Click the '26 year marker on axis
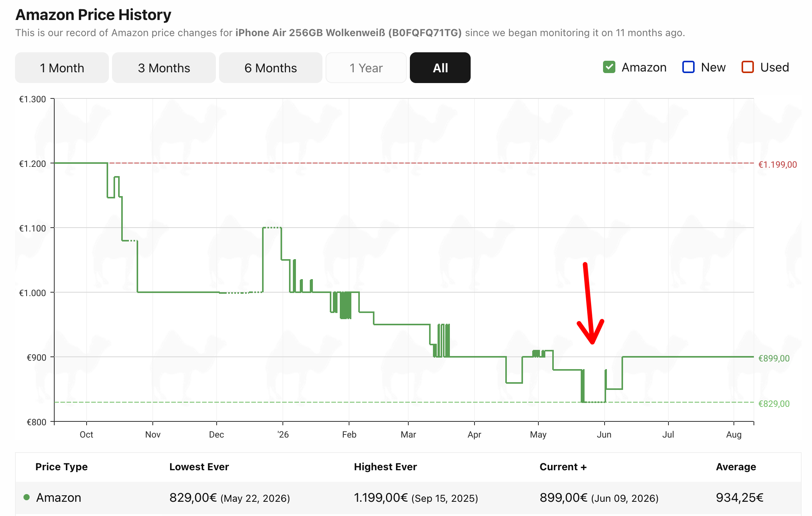Image resolution: width=812 pixels, height=516 pixels. (283, 434)
